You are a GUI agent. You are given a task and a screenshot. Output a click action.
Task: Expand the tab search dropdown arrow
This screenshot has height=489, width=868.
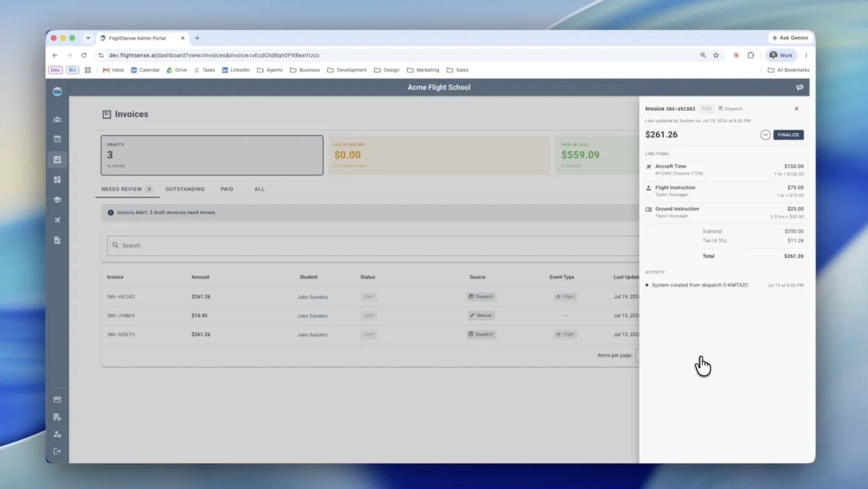coord(88,38)
